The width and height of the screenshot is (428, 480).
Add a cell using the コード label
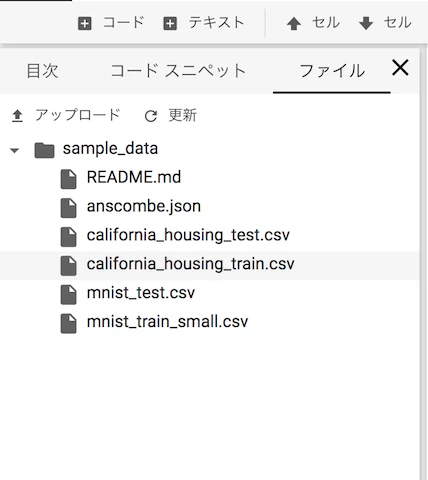(x=123, y=23)
